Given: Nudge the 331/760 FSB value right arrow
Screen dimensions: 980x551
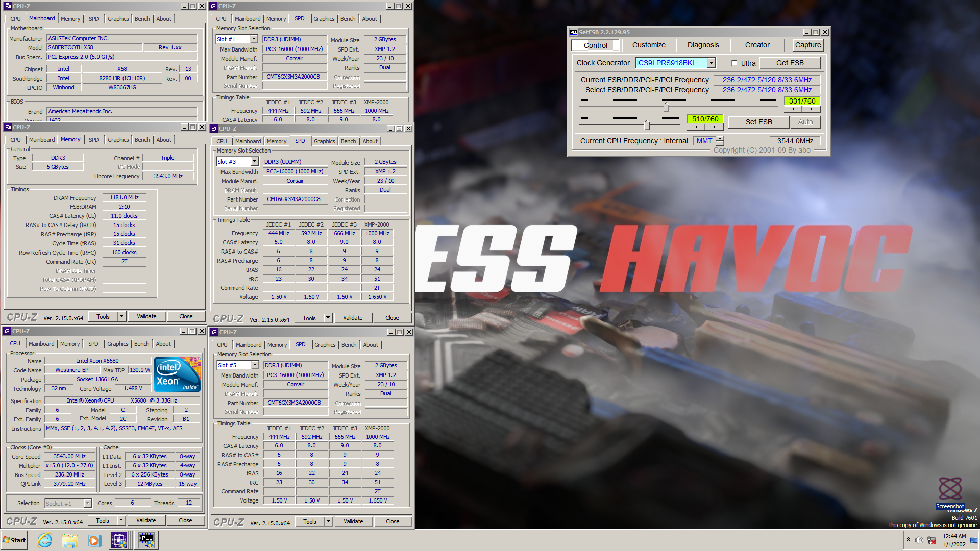Looking at the screenshot, I should (812, 109).
